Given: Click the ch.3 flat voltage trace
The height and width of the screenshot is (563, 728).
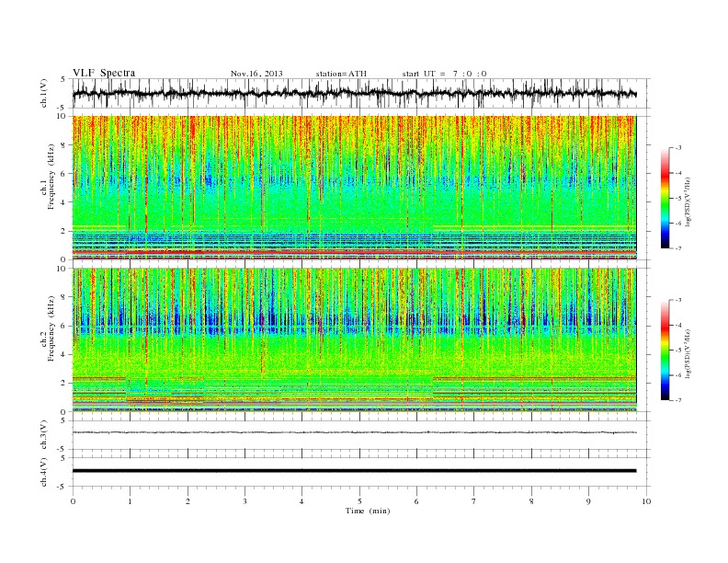Looking at the screenshot, I should tap(354, 432).
